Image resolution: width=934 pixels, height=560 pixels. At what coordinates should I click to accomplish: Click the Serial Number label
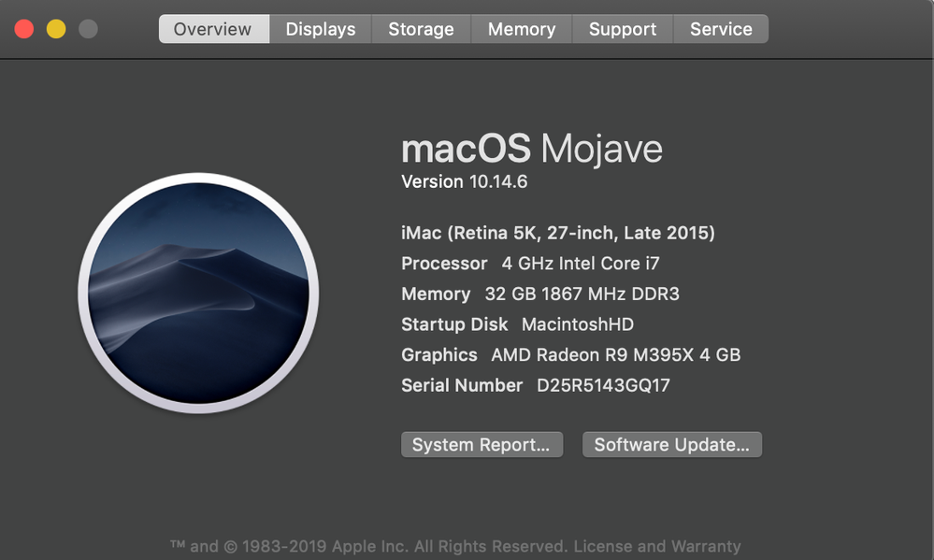[x=462, y=385]
